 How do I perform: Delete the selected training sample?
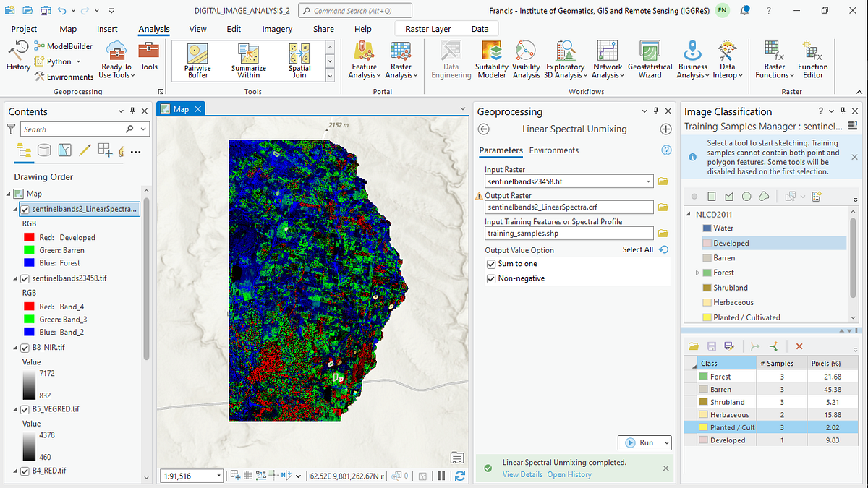(x=799, y=347)
